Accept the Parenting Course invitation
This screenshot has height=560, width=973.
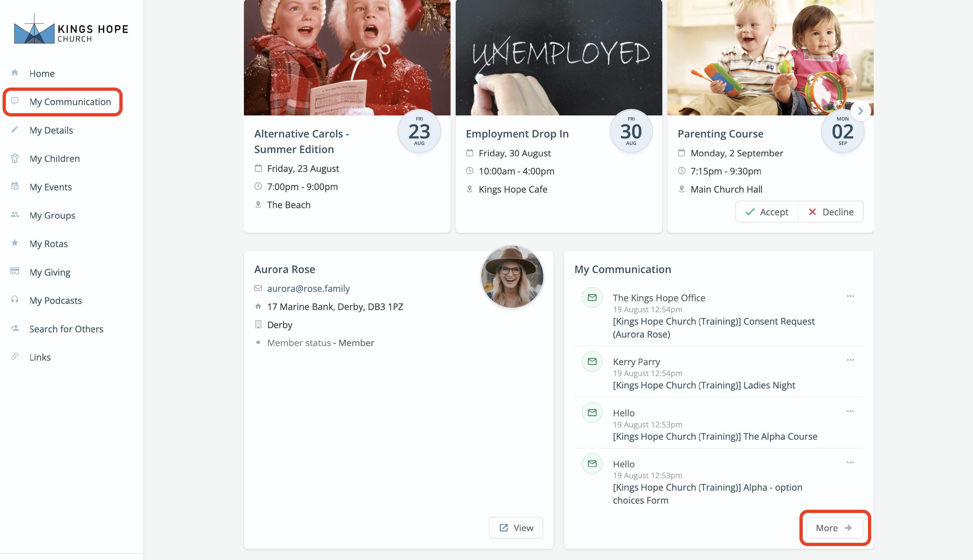[x=766, y=211]
